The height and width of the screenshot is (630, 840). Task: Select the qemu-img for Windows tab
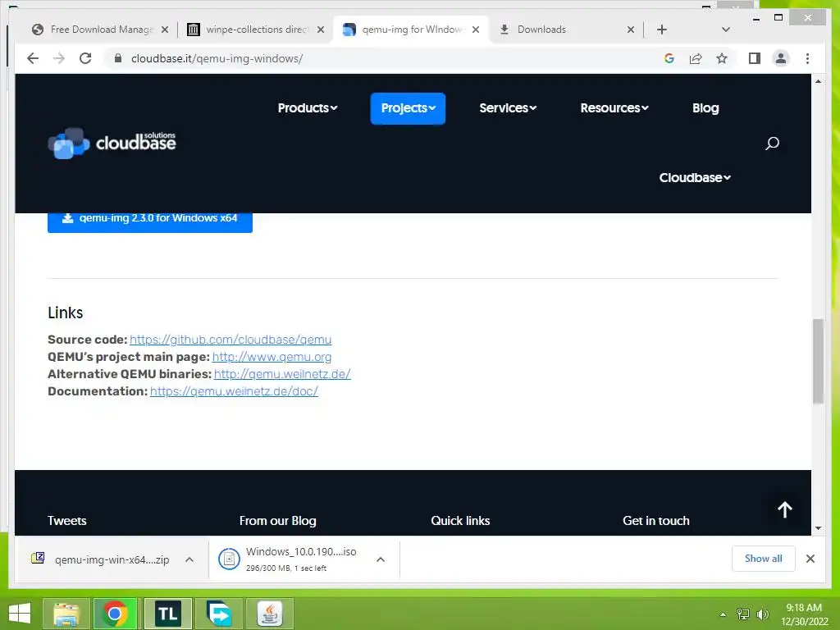(411, 30)
